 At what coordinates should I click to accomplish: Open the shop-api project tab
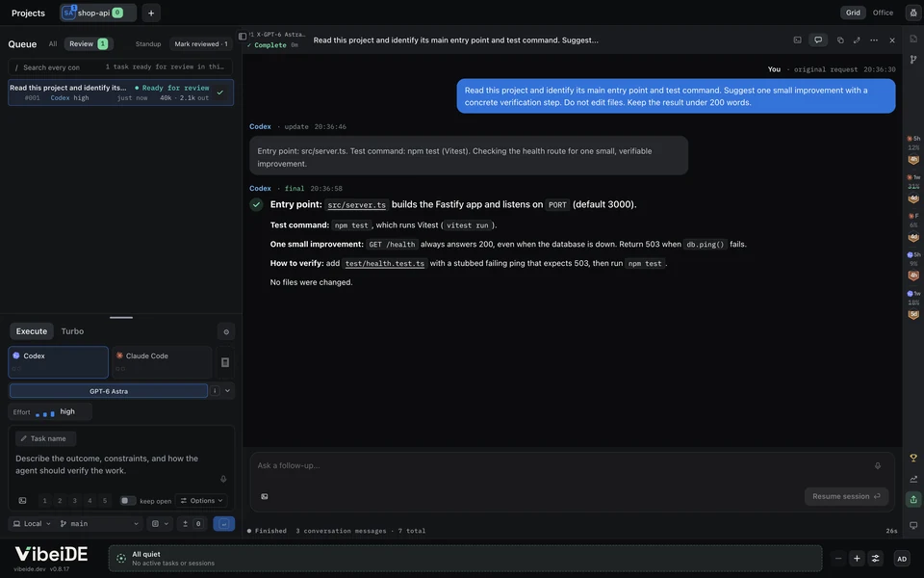pos(98,13)
